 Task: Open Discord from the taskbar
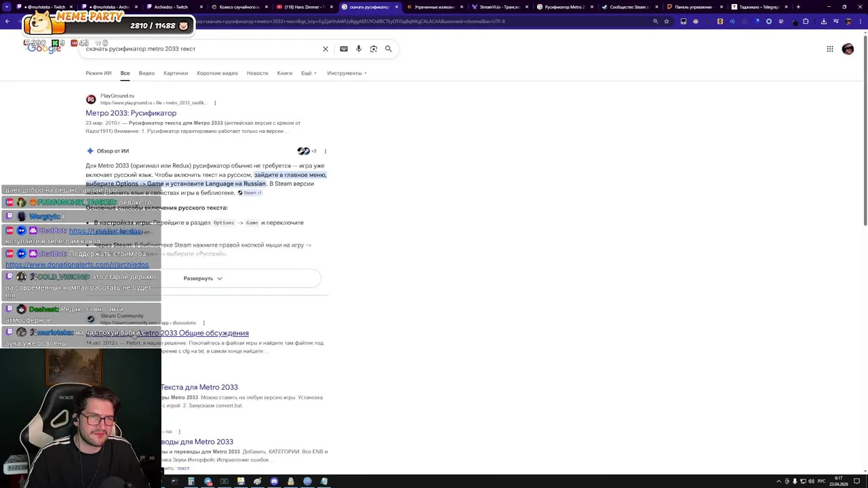tap(274, 481)
